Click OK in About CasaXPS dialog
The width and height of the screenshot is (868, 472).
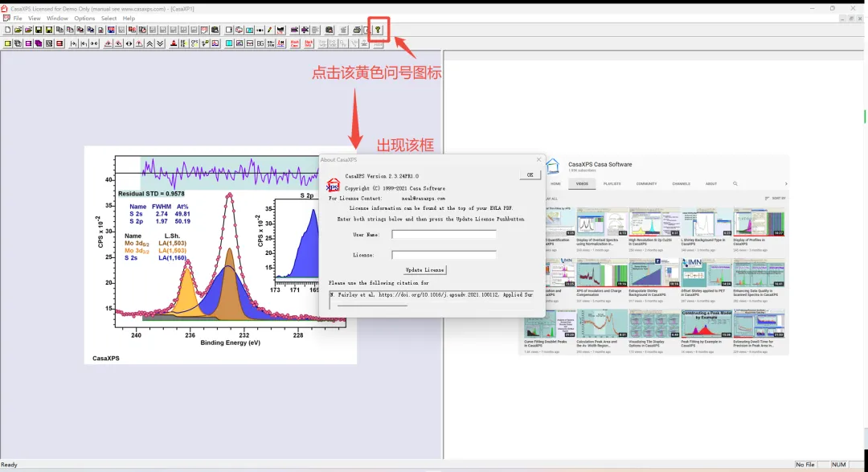pos(530,174)
